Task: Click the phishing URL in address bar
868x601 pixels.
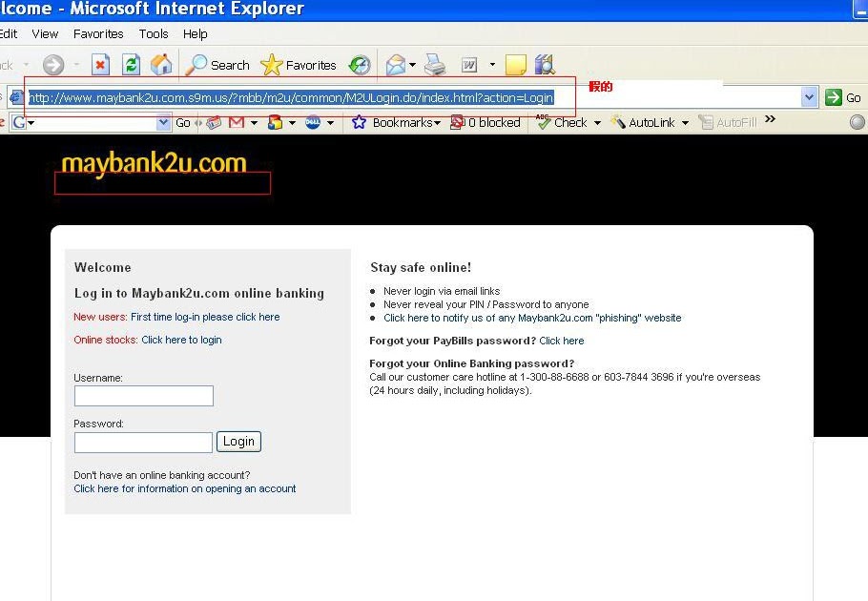Action: (x=291, y=98)
